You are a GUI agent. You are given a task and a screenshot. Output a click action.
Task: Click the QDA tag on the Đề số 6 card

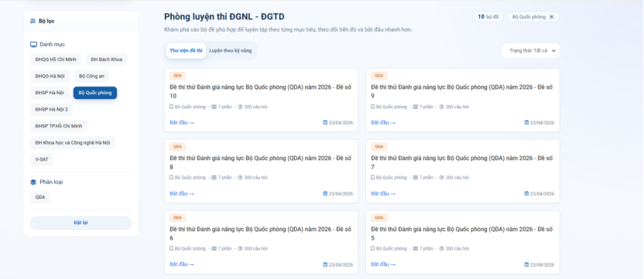[x=177, y=217]
